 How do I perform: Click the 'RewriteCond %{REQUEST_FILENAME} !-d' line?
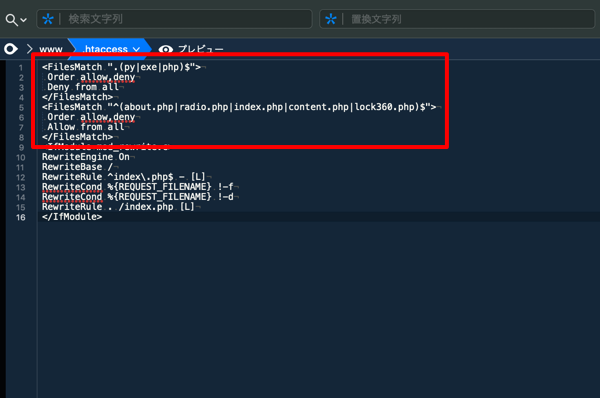pos(137,197)
